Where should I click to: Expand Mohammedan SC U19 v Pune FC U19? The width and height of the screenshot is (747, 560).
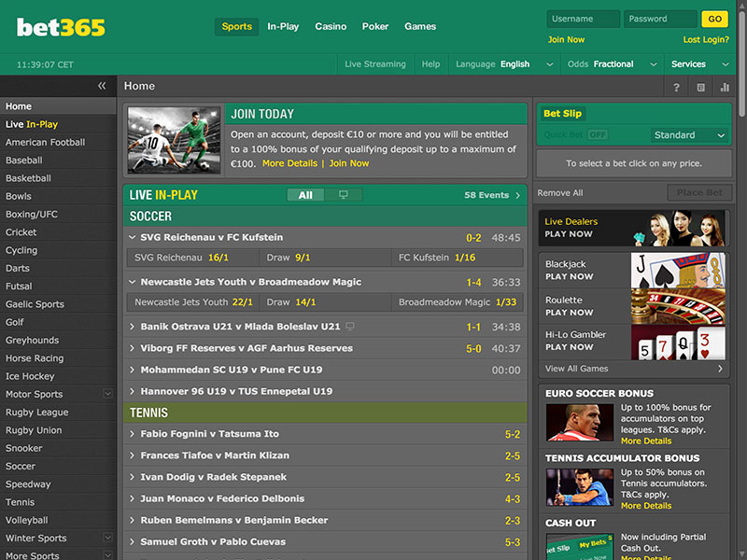pyautogui.click(x=132, y=370)
